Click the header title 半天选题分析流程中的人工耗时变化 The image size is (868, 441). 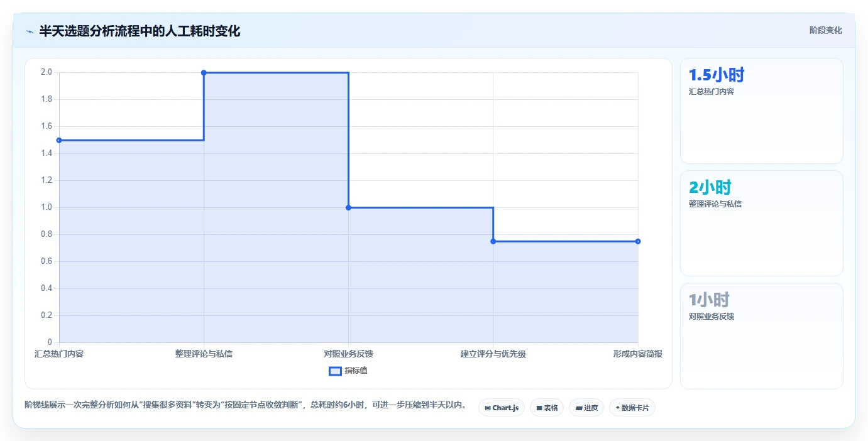click(x=140, y=31)
